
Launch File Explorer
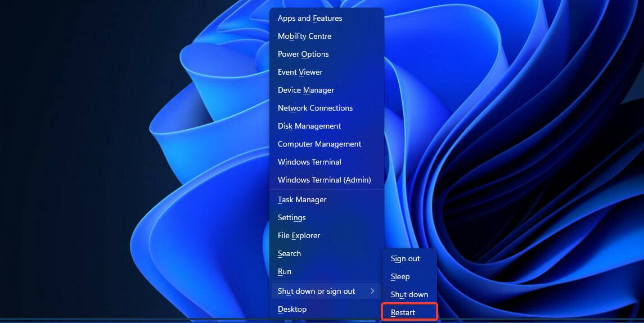[x=299, y=236]
